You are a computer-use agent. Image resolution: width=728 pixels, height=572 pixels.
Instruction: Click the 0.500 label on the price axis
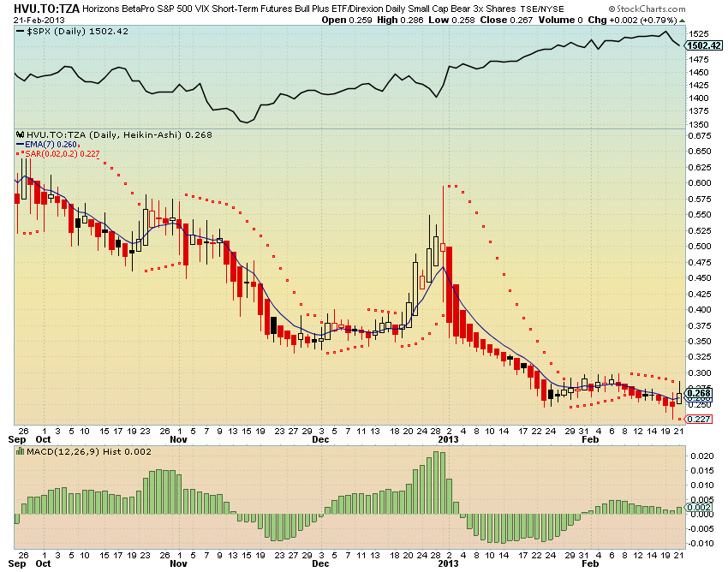click(700, 246)
